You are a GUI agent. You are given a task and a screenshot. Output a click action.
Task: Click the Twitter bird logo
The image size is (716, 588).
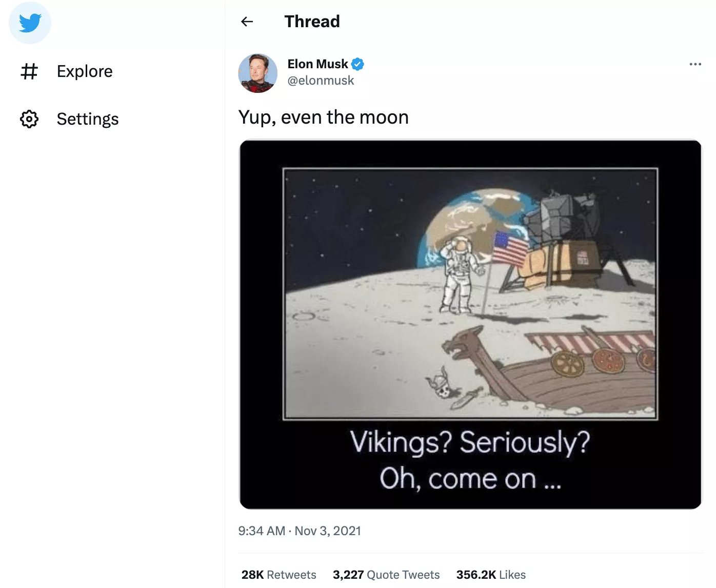tap(30, 23)
